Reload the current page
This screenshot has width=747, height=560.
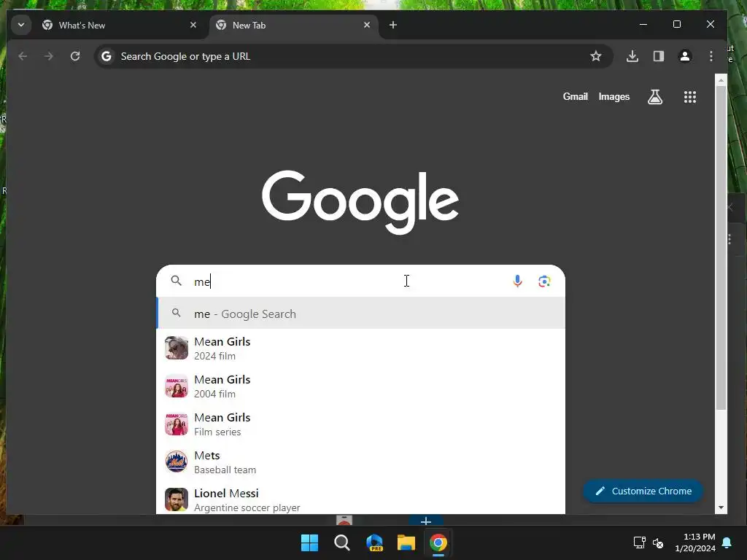(x=75, y=56)
